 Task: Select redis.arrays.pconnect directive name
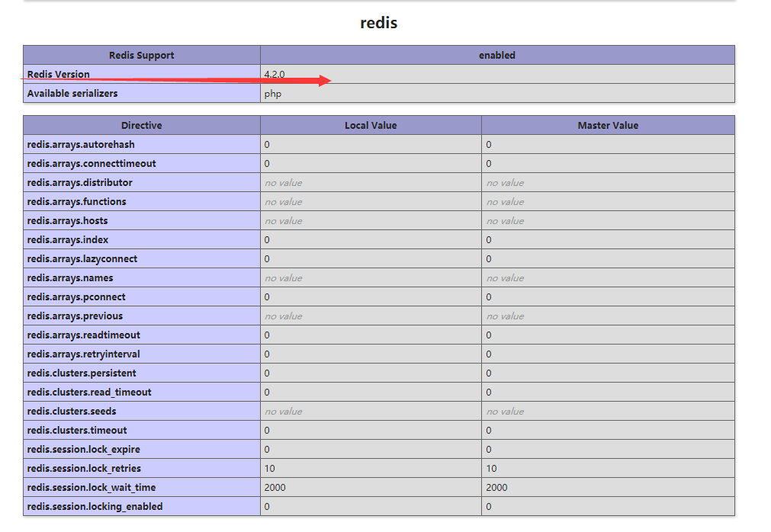click(x=76, y=296)
